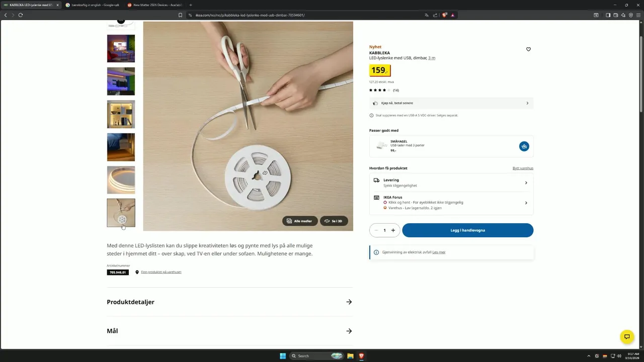Expand the Mål section

coord(229,331)
